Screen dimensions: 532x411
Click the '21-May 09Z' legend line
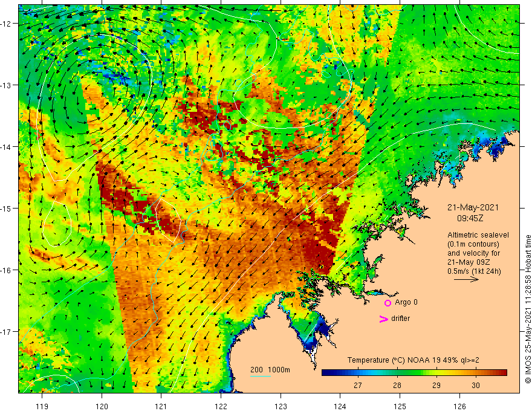(x=467, y=262)
